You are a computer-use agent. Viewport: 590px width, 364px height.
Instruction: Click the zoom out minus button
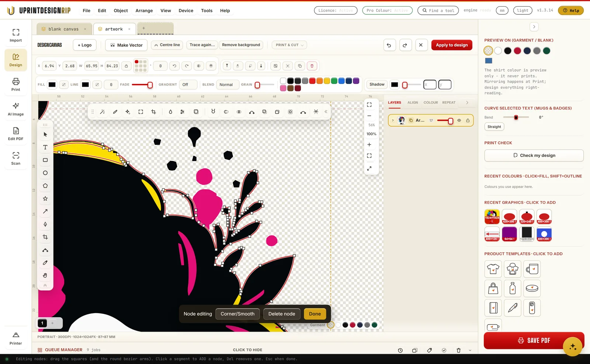[x=369, y=116]
